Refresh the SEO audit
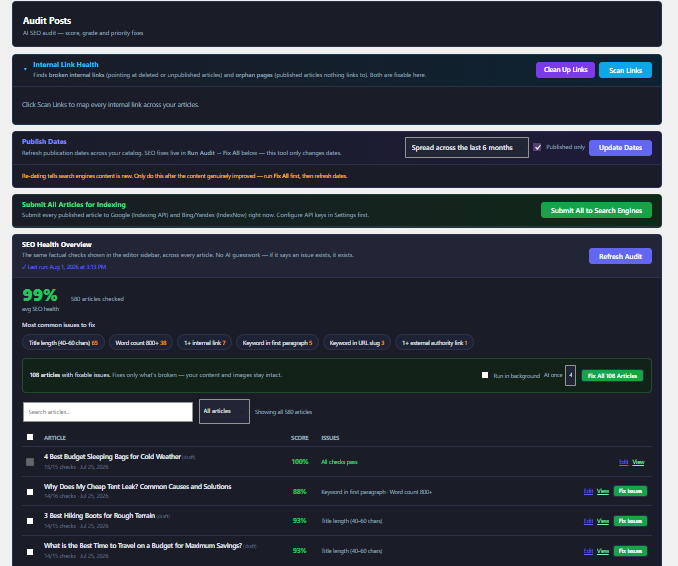This screenshot has width=678, height=566. pyautogui.click(x=620, y=256)
